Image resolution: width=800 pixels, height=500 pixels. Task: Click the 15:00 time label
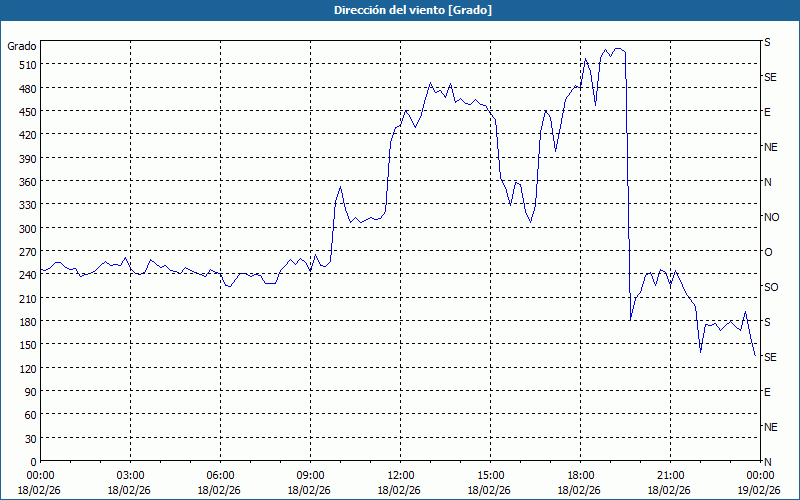click(490, 476)
